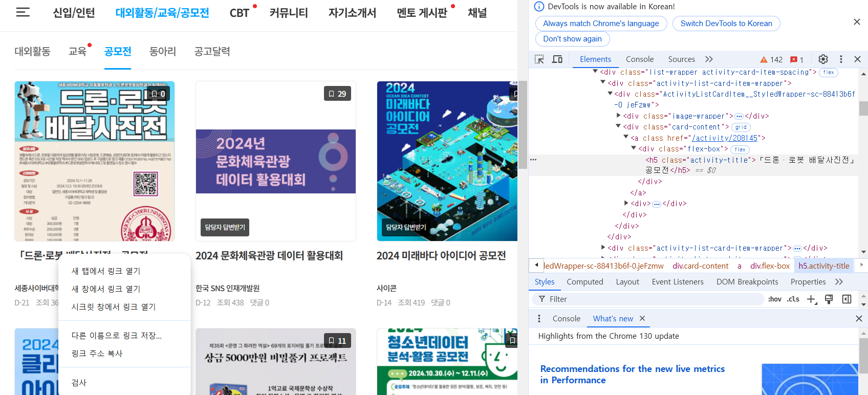This screenshot has width=868, height=395.
Task: Show the 1 error indicator
Action: (797, 59)
